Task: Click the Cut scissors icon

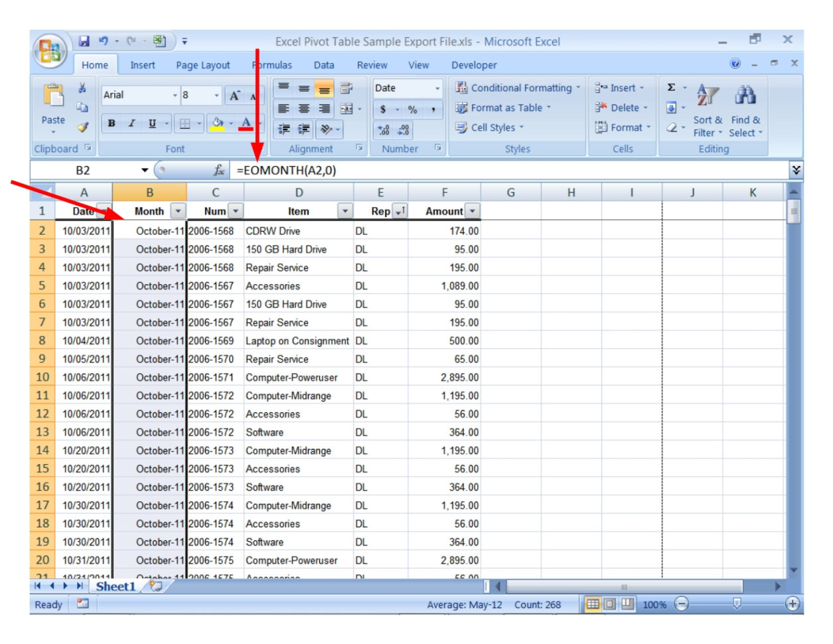Action: (x=82, y=88)
